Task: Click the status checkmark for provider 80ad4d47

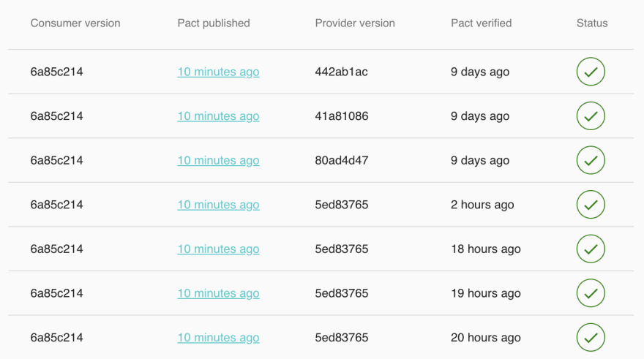Action: 591,161
